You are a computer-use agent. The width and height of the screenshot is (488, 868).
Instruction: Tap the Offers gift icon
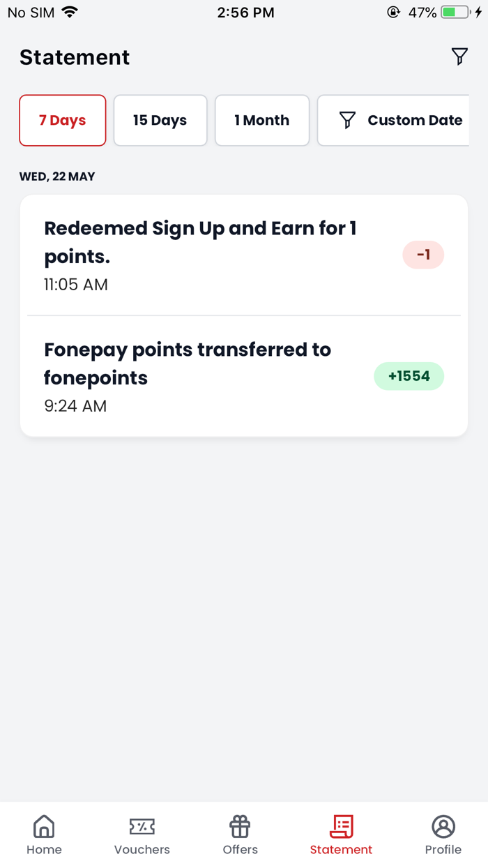(240, 825)
